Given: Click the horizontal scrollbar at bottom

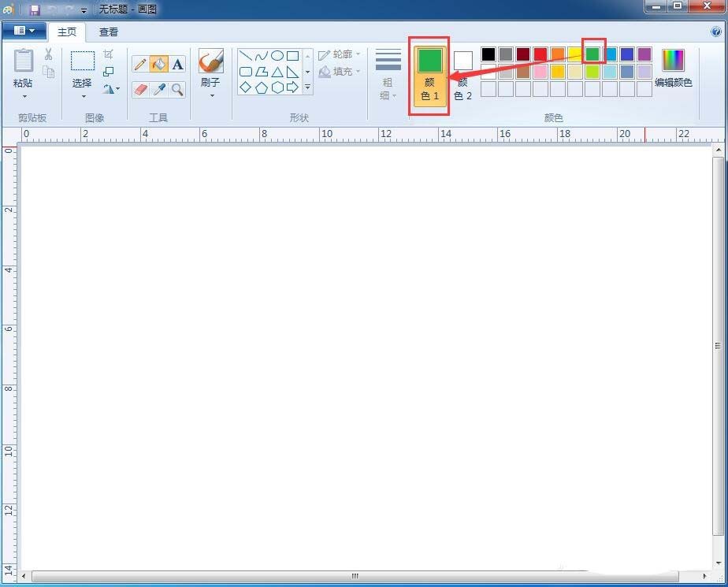Looking at the screenshot, I should (355, 576).
